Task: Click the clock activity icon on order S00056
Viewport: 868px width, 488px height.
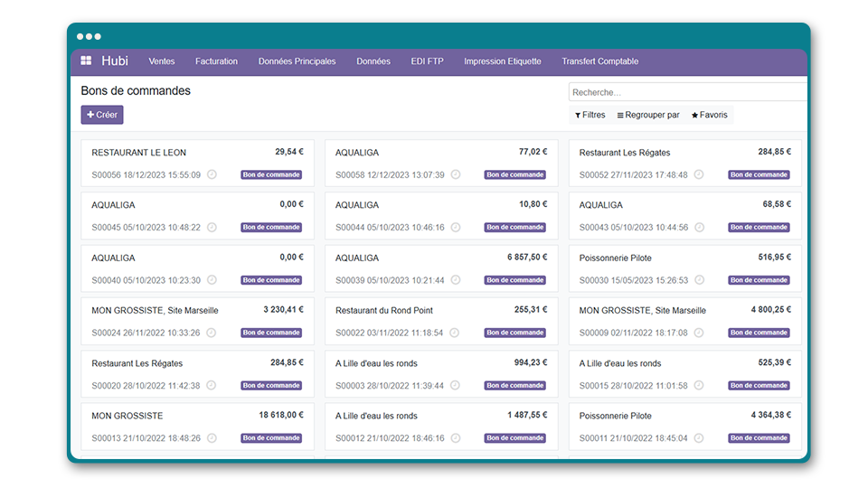Action: [212, 174]
